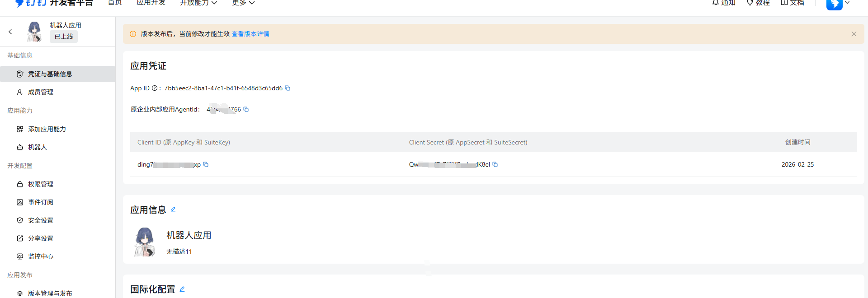868x298 pixels.
Task: Open 事件订阅 in the sidebar
Action: click(x=41, y=202)
